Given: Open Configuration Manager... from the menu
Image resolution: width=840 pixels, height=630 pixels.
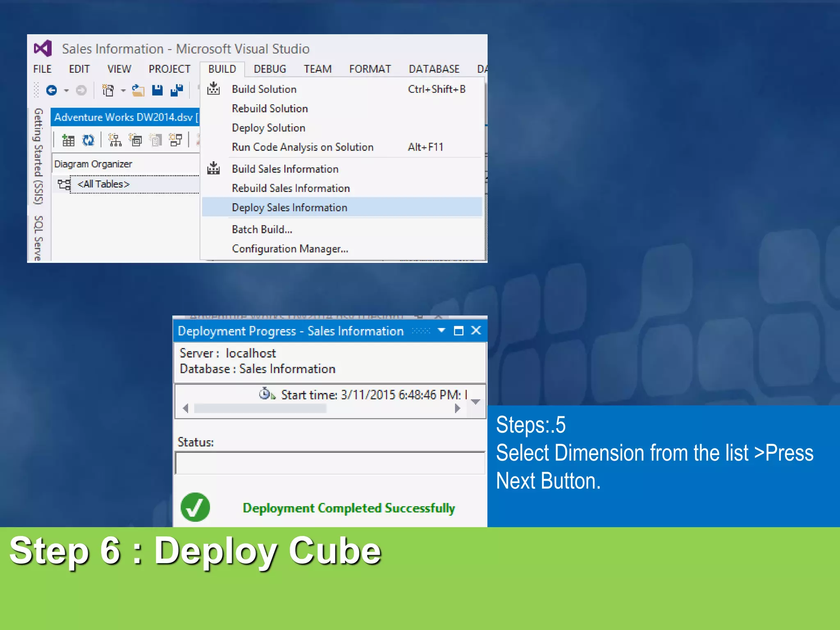Looking at the screenshot, I should 342,249.
